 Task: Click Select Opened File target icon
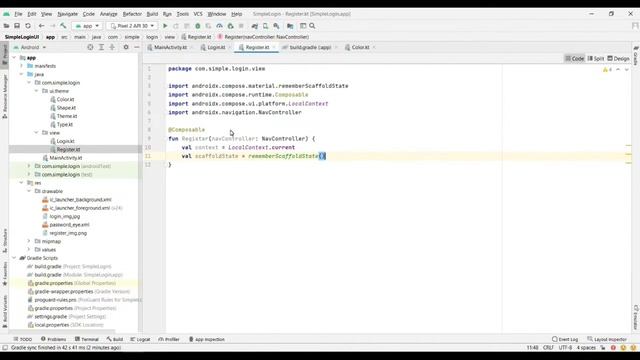90,47
